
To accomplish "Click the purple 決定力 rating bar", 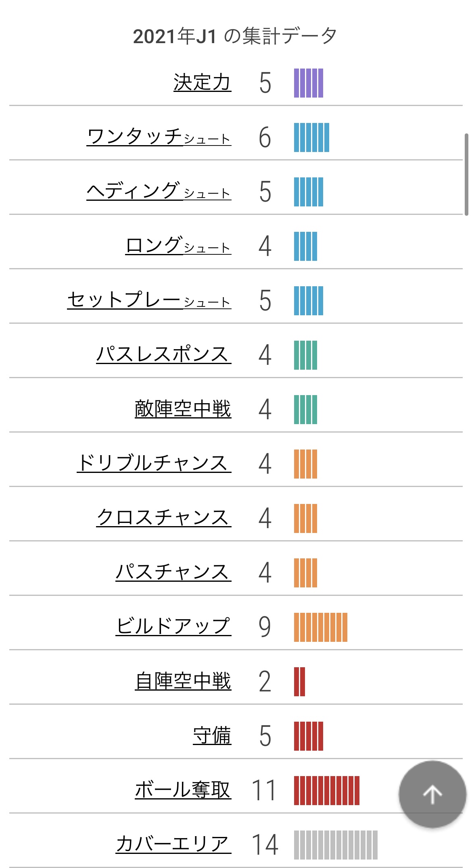I will [309, 83].
